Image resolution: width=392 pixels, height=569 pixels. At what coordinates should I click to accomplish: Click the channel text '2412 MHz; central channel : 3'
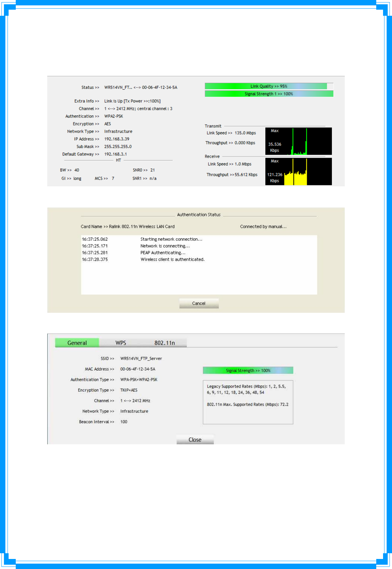tap(144, 109)
